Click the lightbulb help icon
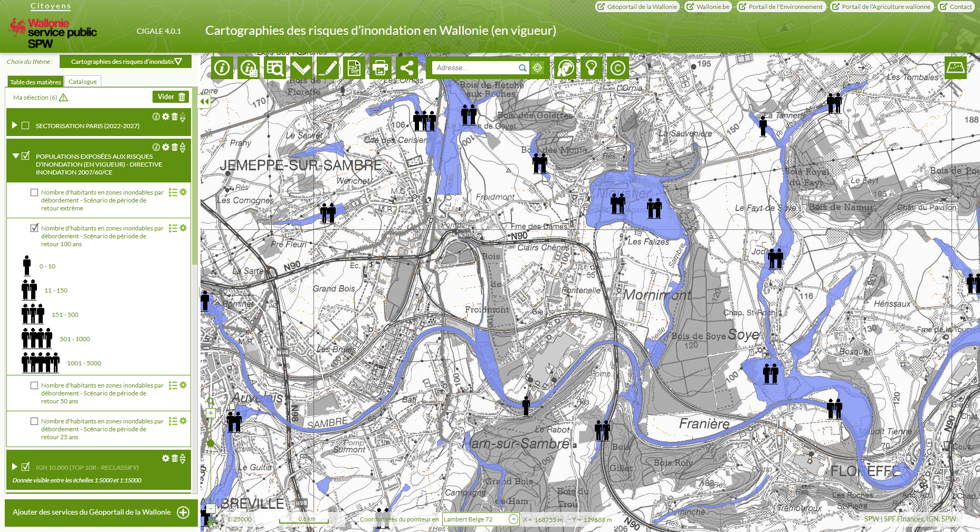The image size is (980, 532). 592,68
